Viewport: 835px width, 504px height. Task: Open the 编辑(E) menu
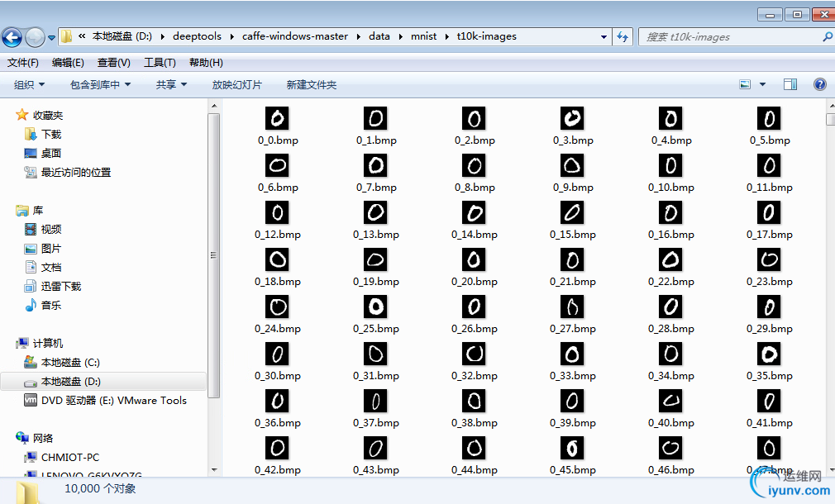tap(68, 63)
